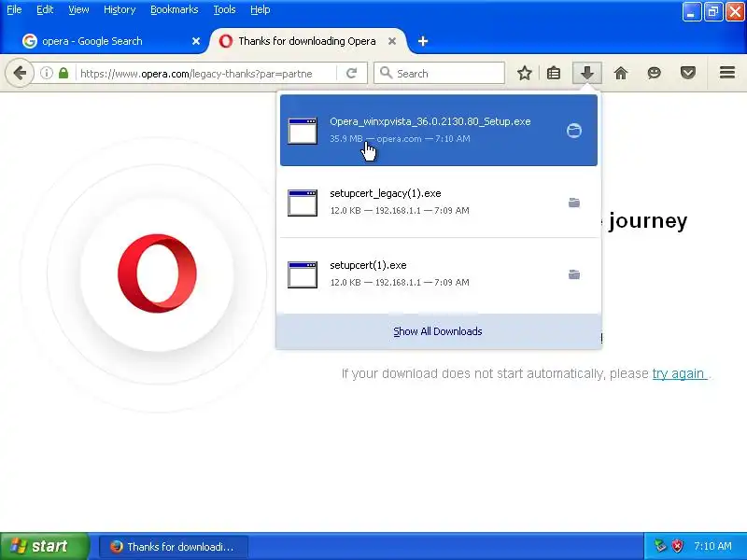The width and height of the screenshot is (747, 560).
Task: Open the Bookmarks menu
Action: (175, 9)
